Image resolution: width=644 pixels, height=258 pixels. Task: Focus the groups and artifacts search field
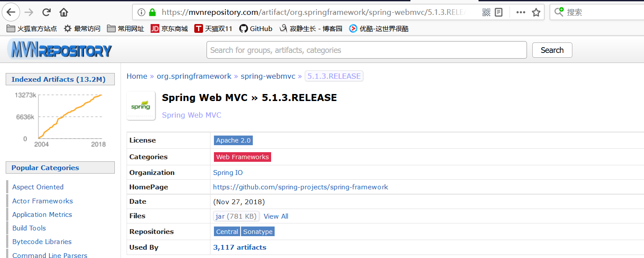[x=366, y=50]
